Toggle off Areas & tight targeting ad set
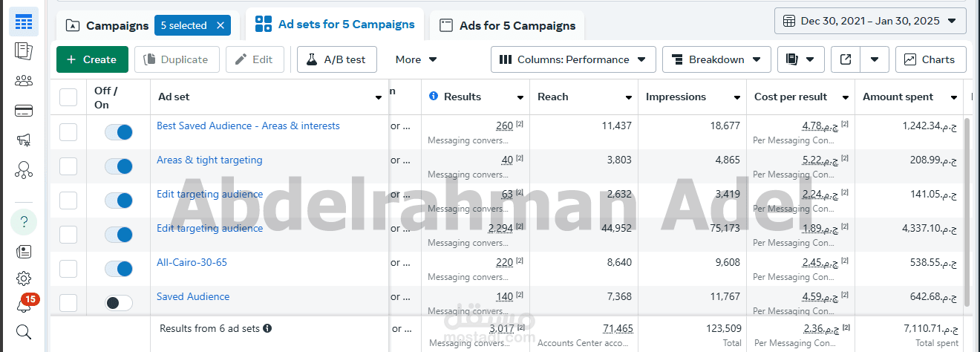 [x=119, y=166]
